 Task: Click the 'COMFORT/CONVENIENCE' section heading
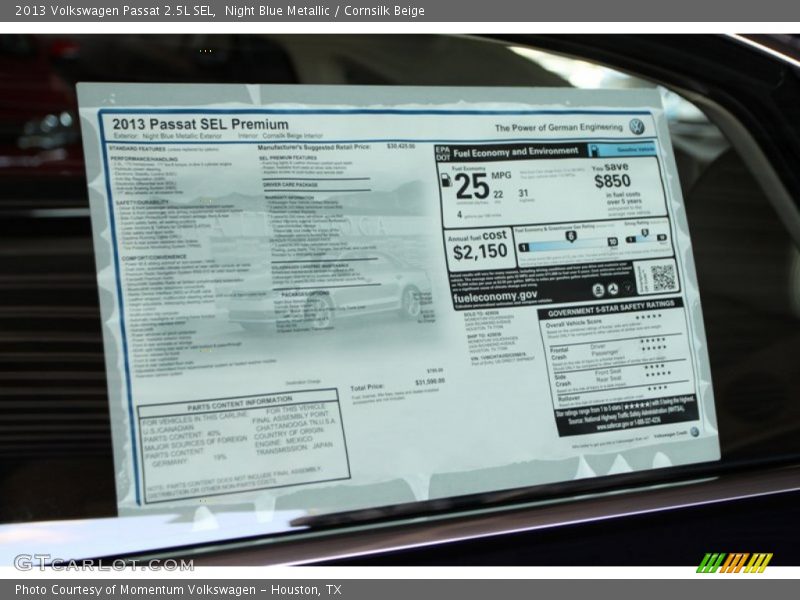154,257
